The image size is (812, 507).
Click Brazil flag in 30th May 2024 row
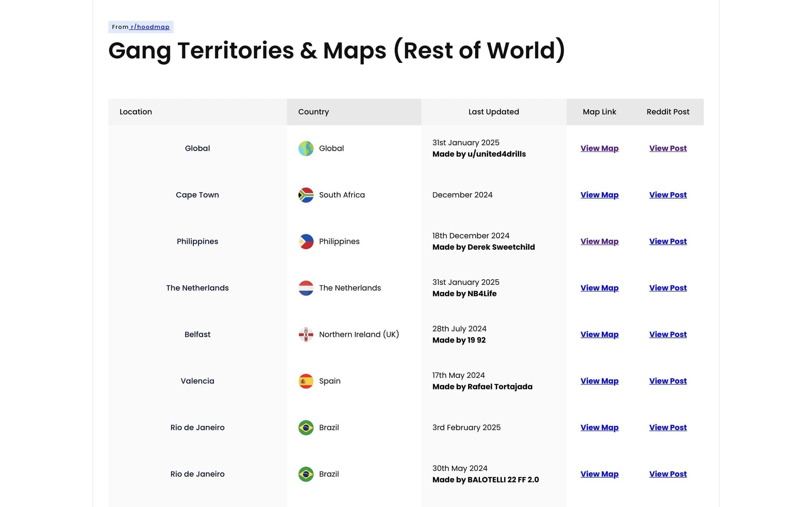pos(306,474)
